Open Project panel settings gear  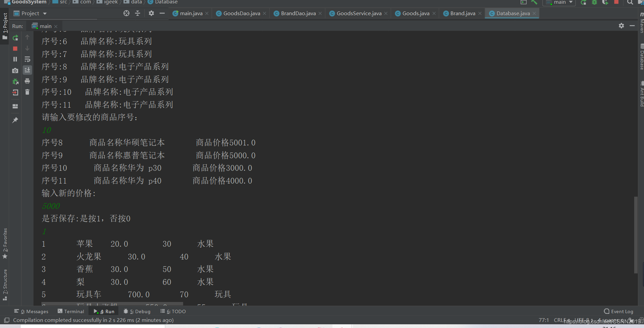point(151,13)
